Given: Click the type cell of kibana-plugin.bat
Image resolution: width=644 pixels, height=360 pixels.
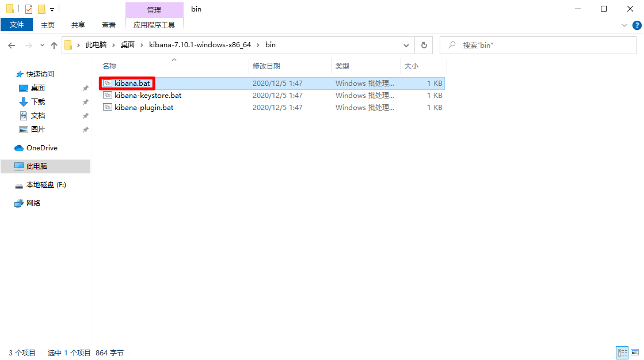Looking at the screenshot, I should (365, 108).
